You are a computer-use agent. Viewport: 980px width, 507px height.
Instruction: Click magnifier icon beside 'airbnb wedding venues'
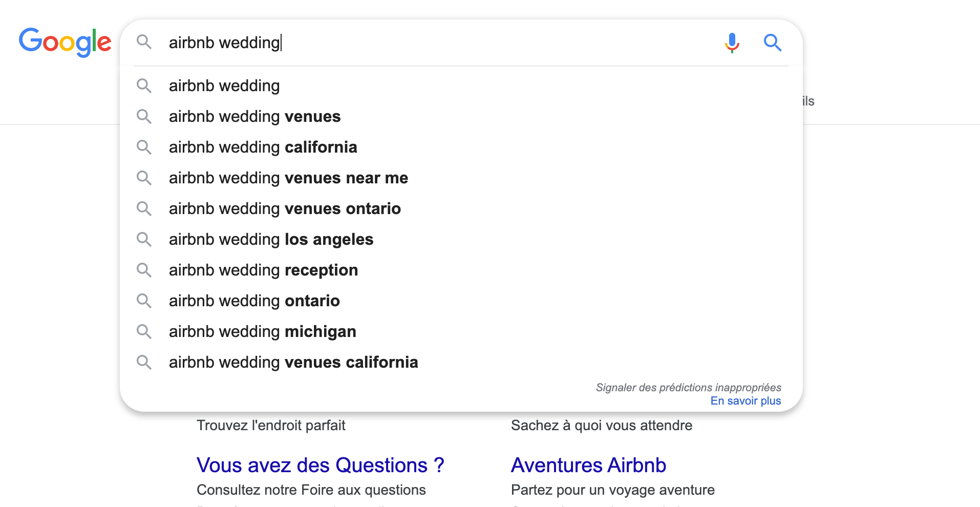(144, 117)
